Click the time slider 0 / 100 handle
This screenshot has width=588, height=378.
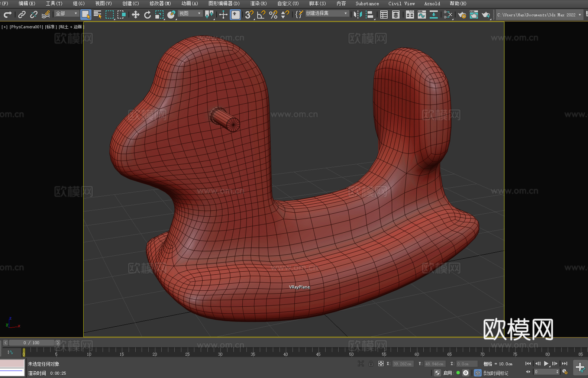pyautogui.click(x=32, y=343)
